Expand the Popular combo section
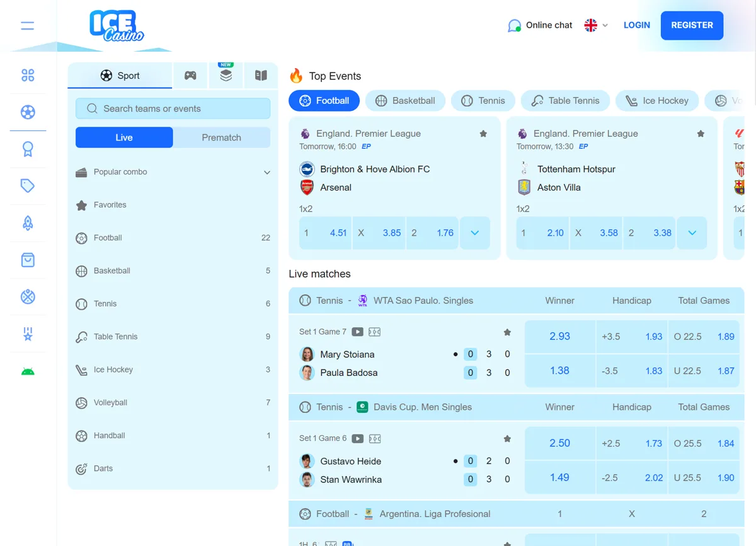756x546 pixels. 267,172
